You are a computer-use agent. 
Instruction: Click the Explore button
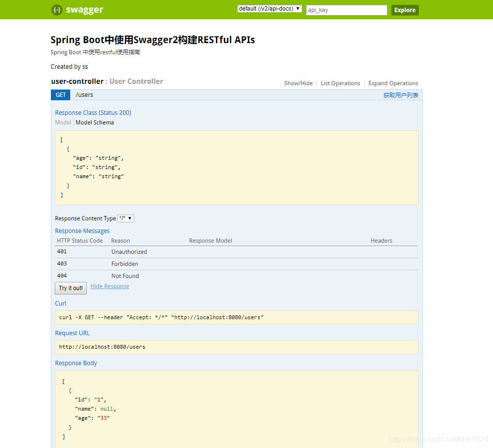coord(405,10)
